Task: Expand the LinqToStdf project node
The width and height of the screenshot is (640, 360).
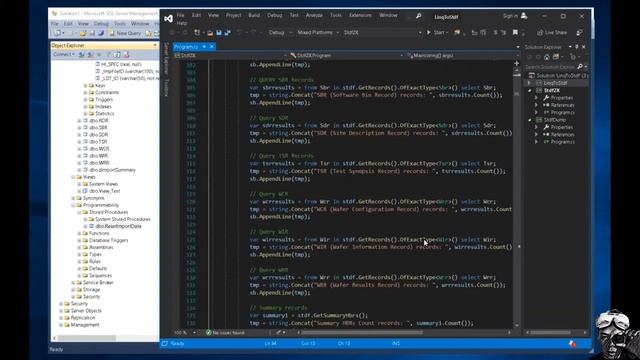Action: click(x=529, y=83)
